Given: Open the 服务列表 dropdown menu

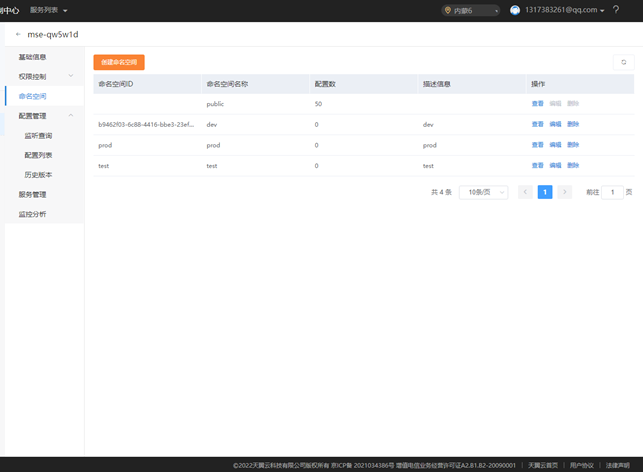Looking at the screenshot, I should click(x=48, y=10).
